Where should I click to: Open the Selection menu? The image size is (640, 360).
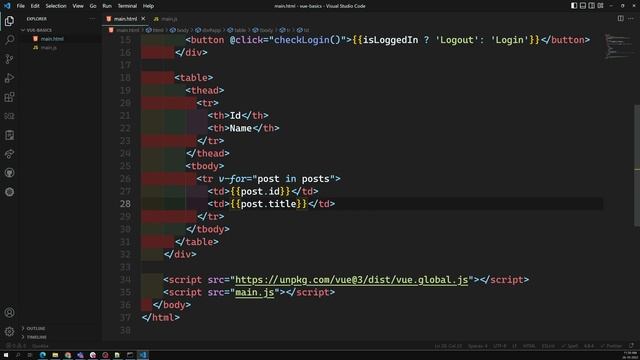tap(56, 6)
